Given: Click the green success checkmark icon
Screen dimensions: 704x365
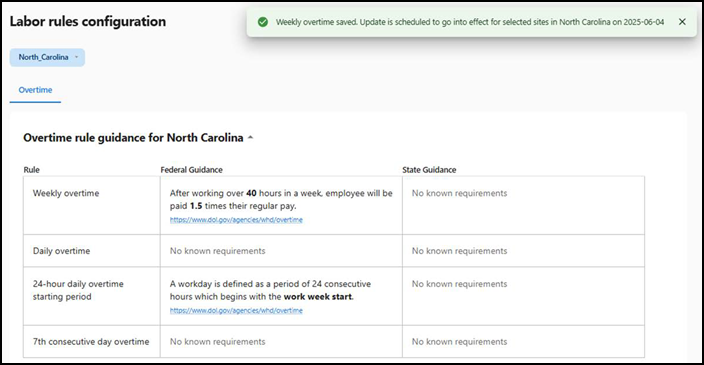Looking at the screenshot, I should [263, 22].
